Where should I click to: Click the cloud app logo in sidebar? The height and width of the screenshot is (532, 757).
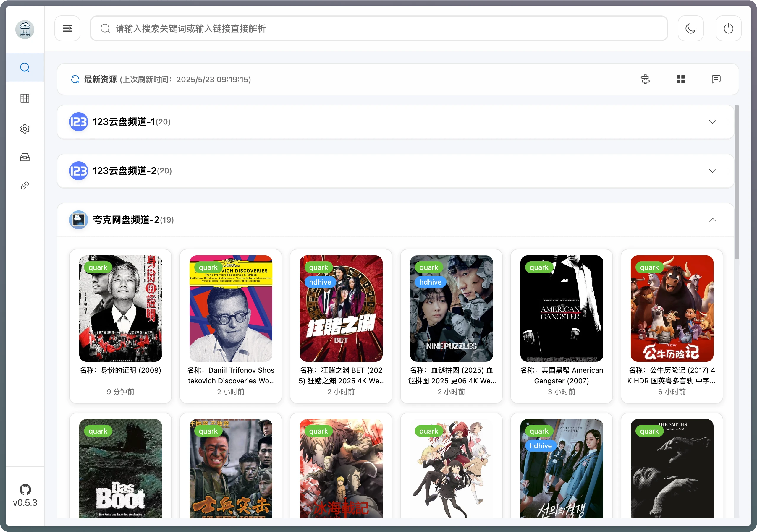point(25,29)
